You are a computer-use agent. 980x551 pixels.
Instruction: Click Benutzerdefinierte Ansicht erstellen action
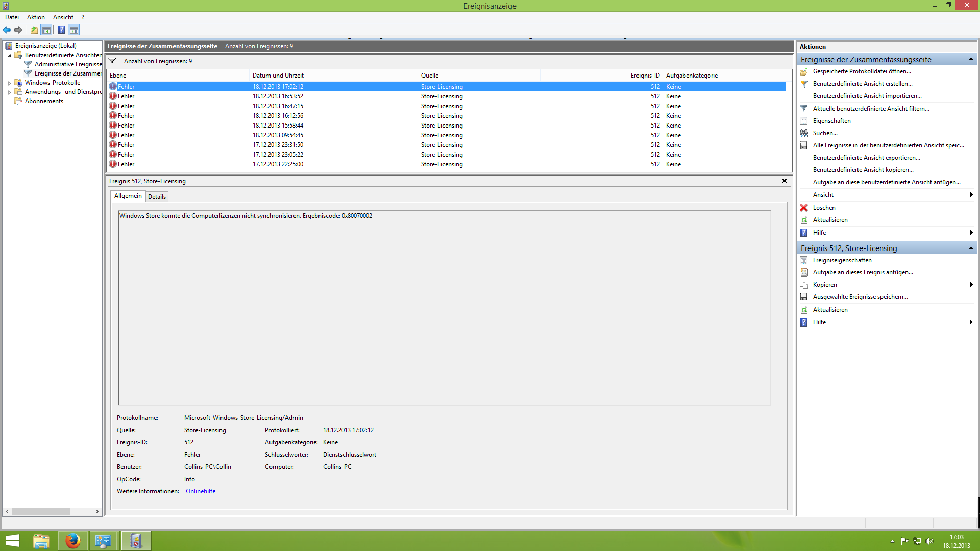coord(862,84)
